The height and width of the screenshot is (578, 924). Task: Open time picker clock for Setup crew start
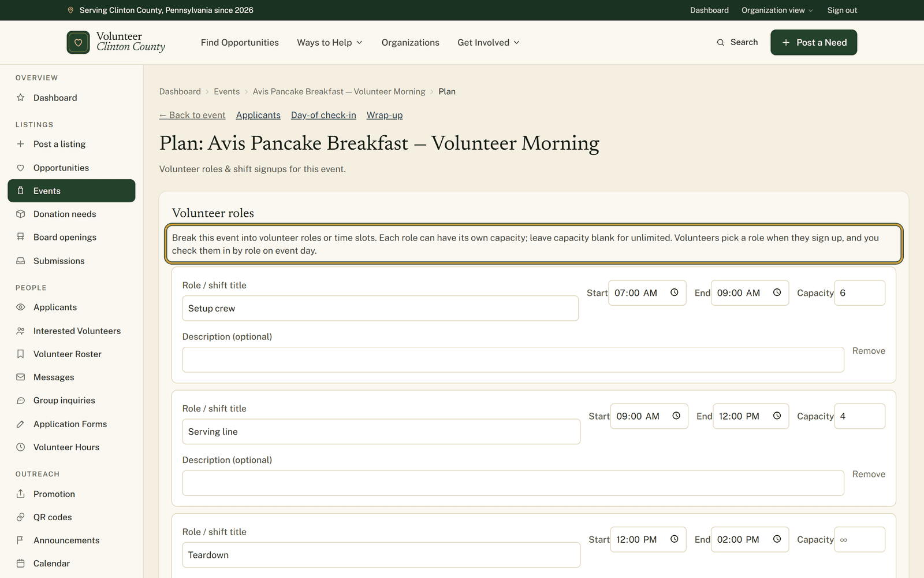[674, 292]
